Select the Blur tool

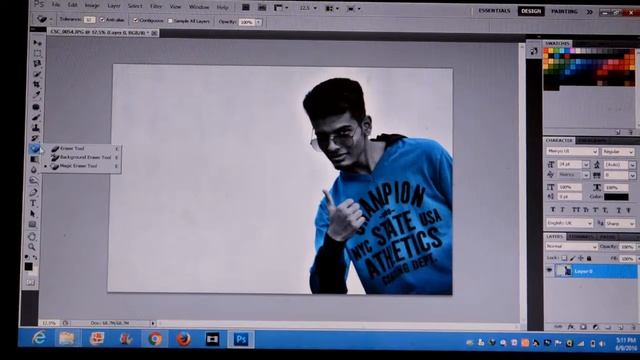[34, 170]
